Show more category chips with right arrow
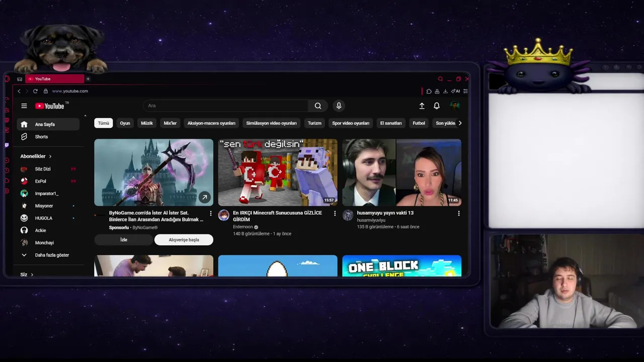 (460, 123)
